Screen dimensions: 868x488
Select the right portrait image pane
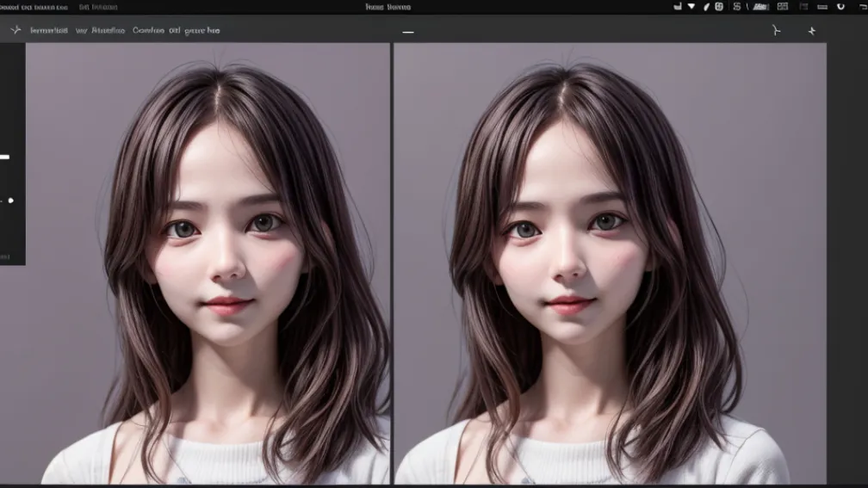pos(610,263)
